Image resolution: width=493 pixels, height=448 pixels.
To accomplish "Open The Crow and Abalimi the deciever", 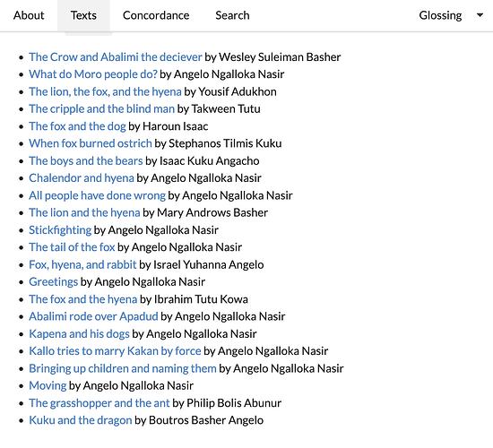I will pyautogui.click(x=116, y=57).
